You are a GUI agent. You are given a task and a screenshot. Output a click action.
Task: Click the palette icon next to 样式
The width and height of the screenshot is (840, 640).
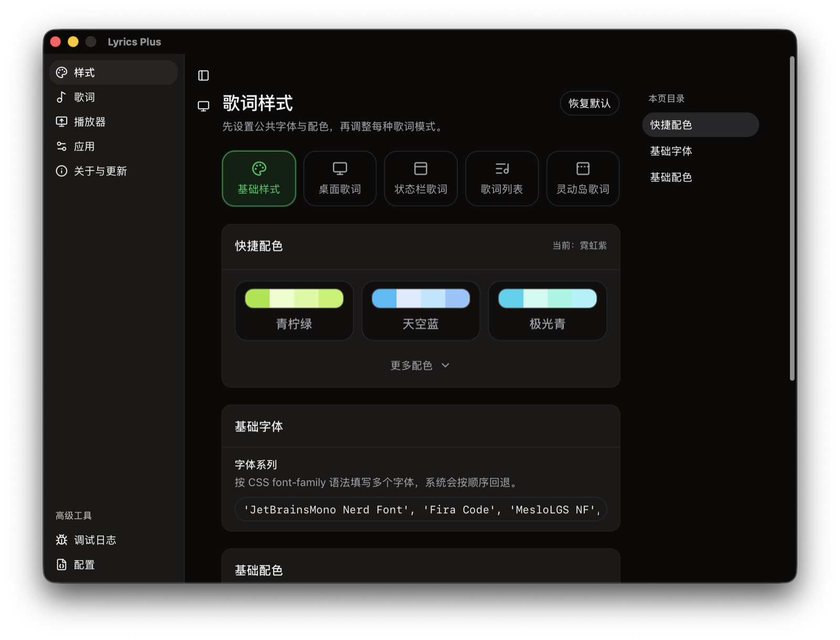pos(61,72)
